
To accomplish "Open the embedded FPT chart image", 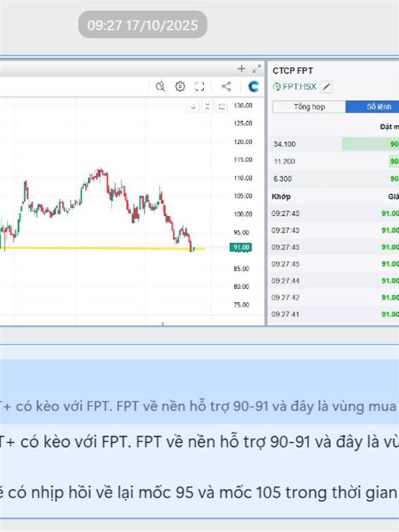I will coord(199,192).
